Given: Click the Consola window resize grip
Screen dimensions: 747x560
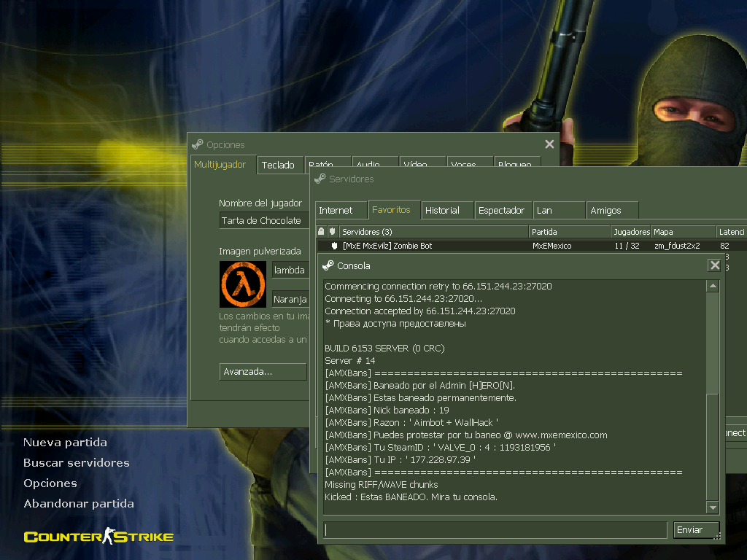Looking at the screenshot, I should coord(718,537).
